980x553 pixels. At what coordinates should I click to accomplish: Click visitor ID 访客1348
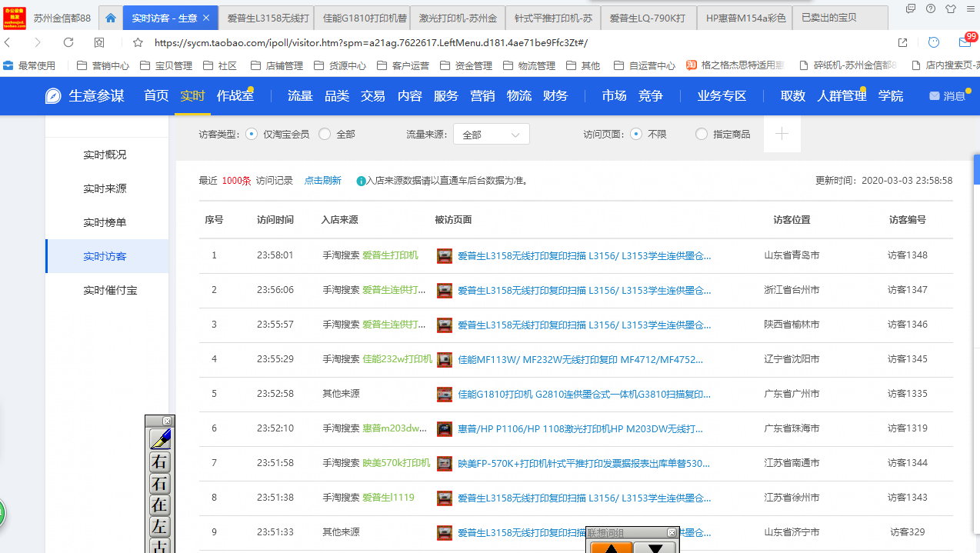(x=908, y=255)
